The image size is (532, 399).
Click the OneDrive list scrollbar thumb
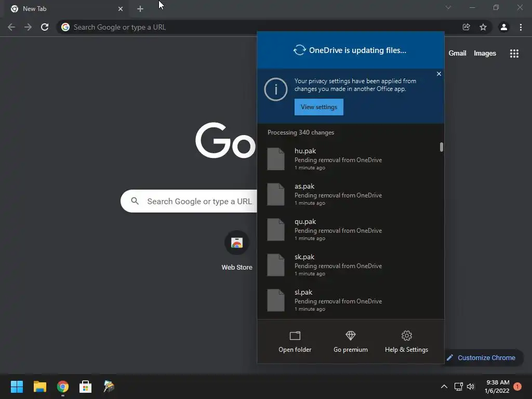tap(442, 147)
